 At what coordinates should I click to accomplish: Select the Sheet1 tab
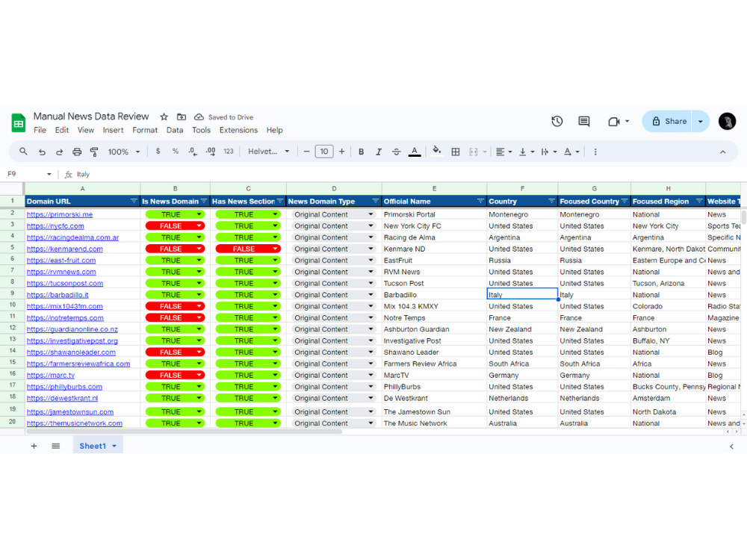point(98,447)
